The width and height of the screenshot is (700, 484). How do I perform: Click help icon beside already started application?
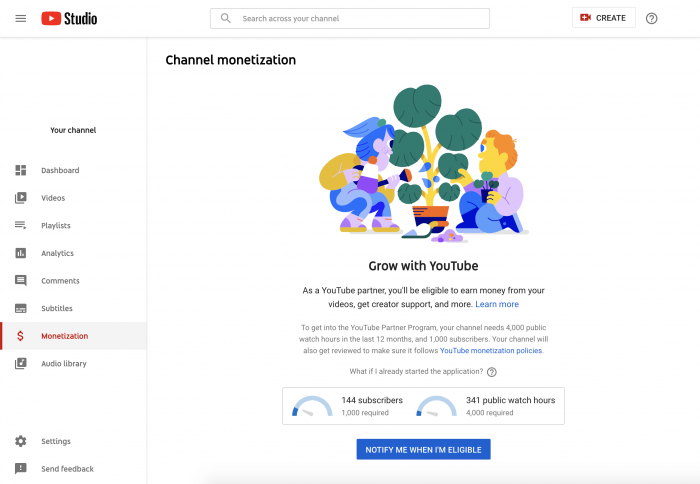[492, 372]
